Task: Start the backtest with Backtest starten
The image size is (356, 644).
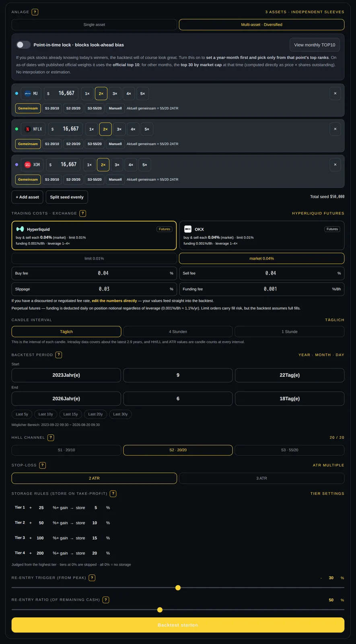Action: [178, 625]
